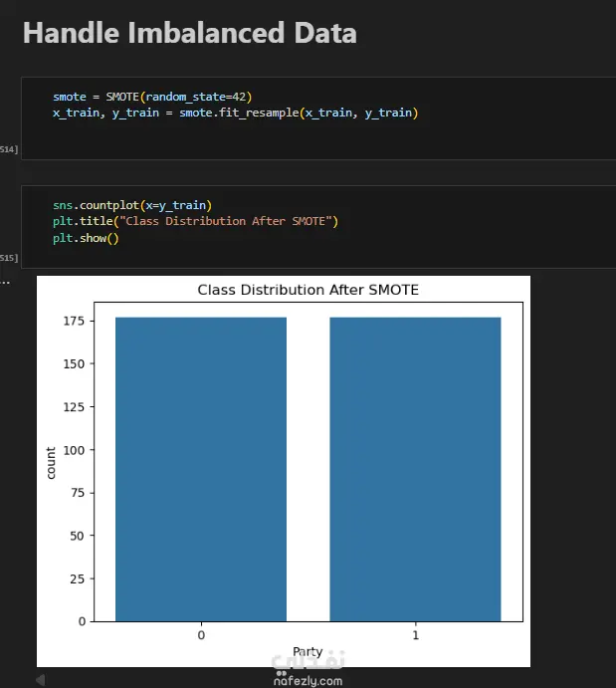Image resolution: width=616 pixels, height=688 pixels.
Task: Click the "Party" x-axis label
Action: [308, 651]
